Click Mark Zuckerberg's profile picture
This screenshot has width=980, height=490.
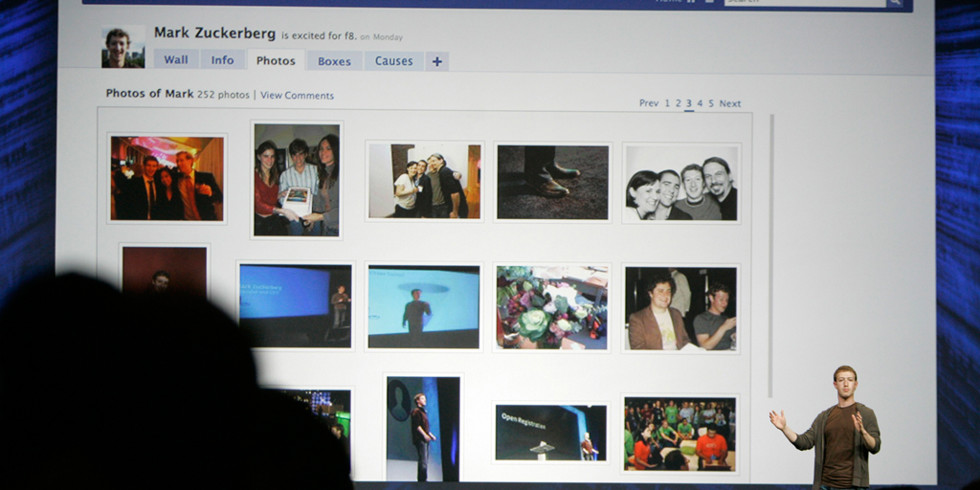pyautogui.click(x=123, y=47)
